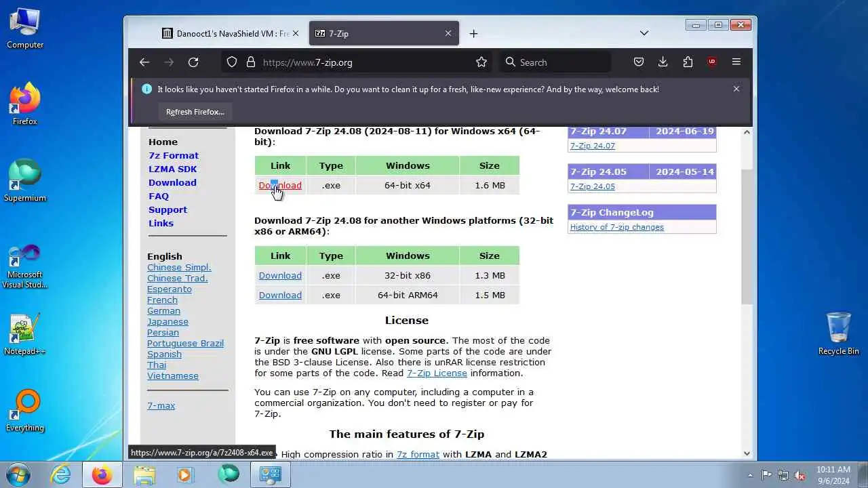Select the Recycle Bin desktop icon
This screenshot has height=488, width=868.
click(839, 333)
